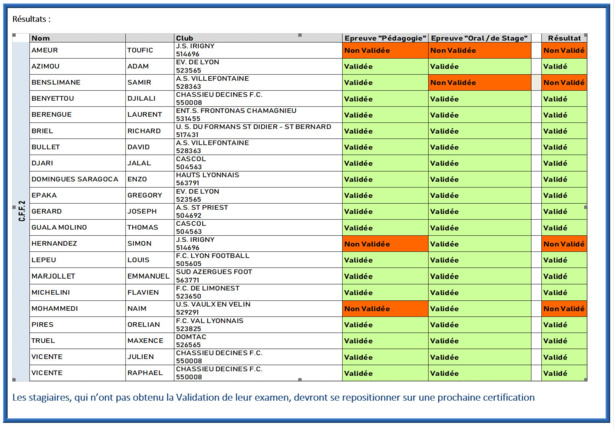Viewport: 614px width, 429px height.
Task: Click the "Résultat" column header
Action: tap(564, 38)
